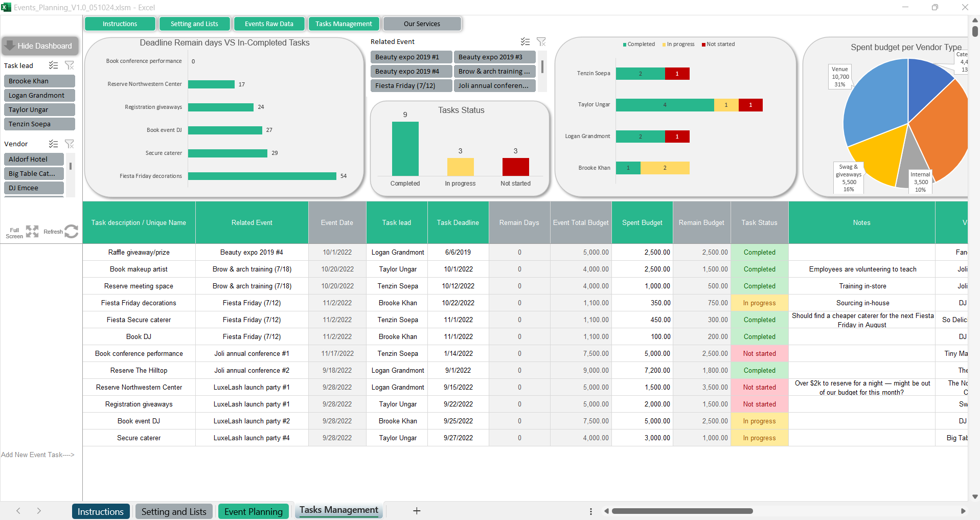Viewport: 980px width, 520px height.
Task: Click the sheet tab options dots icon
Action: (x=591, y=511)
